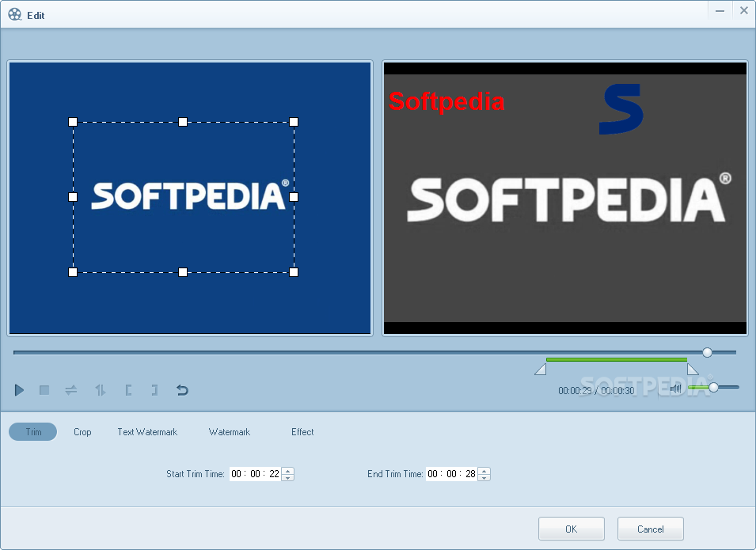Stop playback with the square Stop button
Viewport: 756px width, 550px height.
[x=44, y=390]
